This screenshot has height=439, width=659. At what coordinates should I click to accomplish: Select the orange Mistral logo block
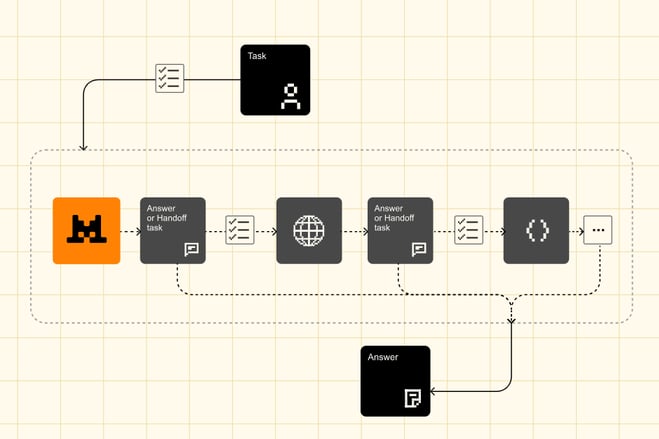tap(87, 231)
